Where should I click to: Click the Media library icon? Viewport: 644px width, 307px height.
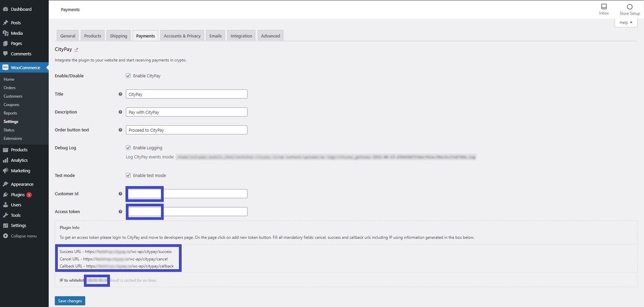5,33
